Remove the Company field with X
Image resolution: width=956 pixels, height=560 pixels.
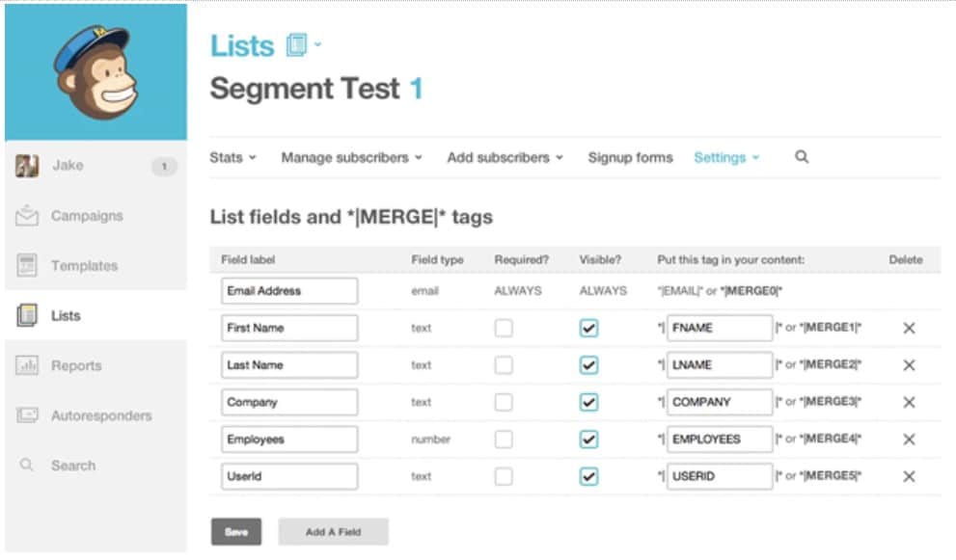(908, 402)
